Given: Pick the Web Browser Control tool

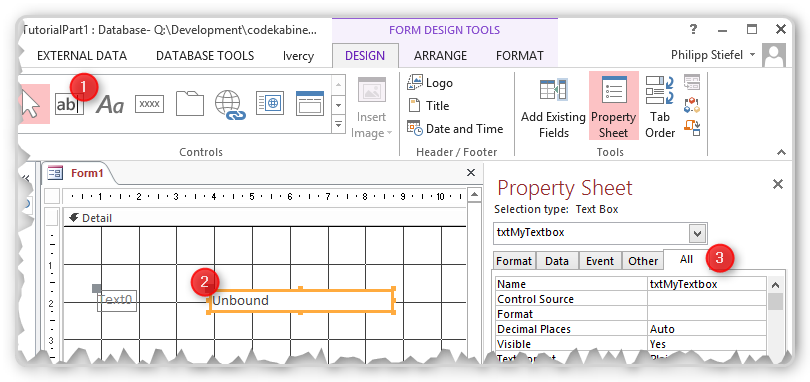Looking at the screenshot, I should (x=270, y=103).
